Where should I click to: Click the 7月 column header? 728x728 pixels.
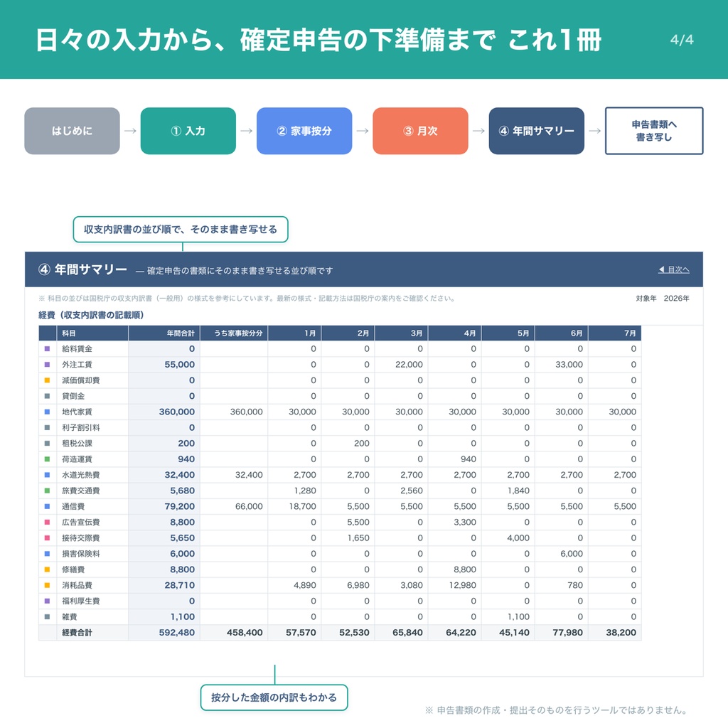(x=615, y=333)
